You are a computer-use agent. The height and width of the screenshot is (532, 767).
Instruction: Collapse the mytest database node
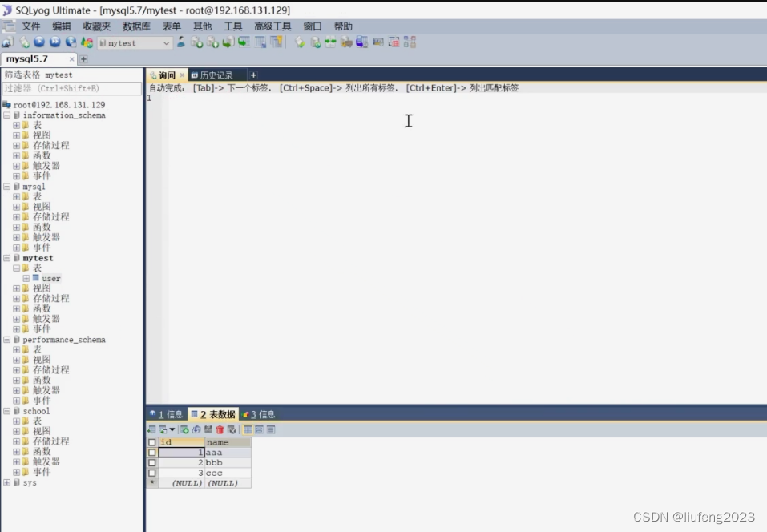(x=7, y=258)
